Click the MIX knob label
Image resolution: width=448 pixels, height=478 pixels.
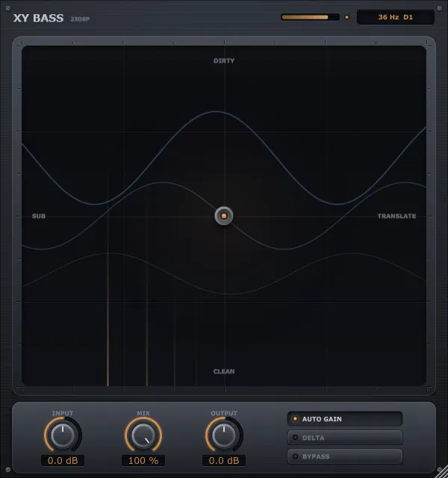tap(143, 413)
